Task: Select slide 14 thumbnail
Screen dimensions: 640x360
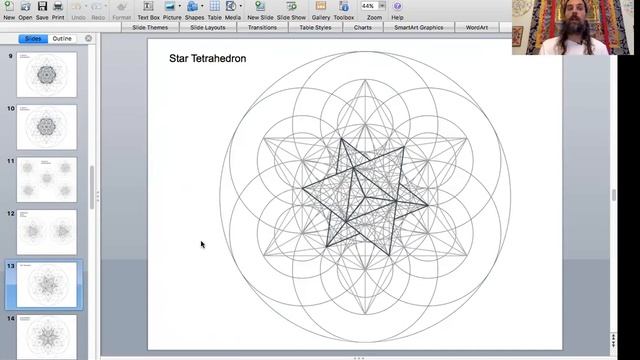Action: (x=47, y=337)
